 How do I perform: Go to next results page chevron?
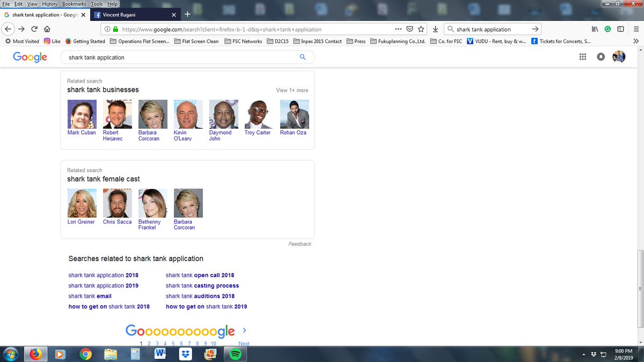tap(244, 330)
